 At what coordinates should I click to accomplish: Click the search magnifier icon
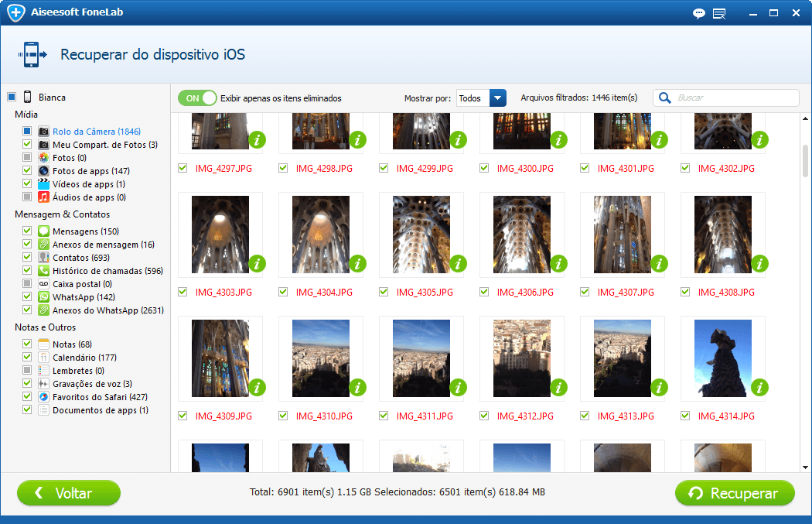(664, 98)
